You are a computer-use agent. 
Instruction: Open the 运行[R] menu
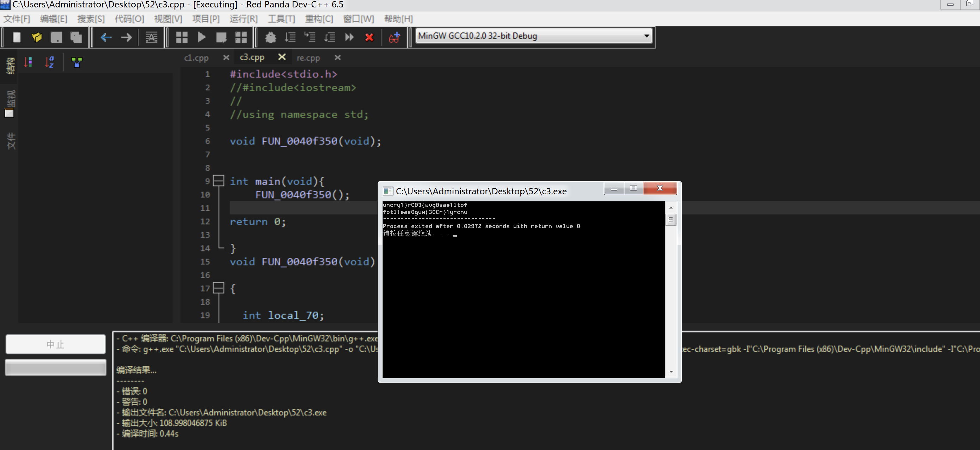coord(244,19)
